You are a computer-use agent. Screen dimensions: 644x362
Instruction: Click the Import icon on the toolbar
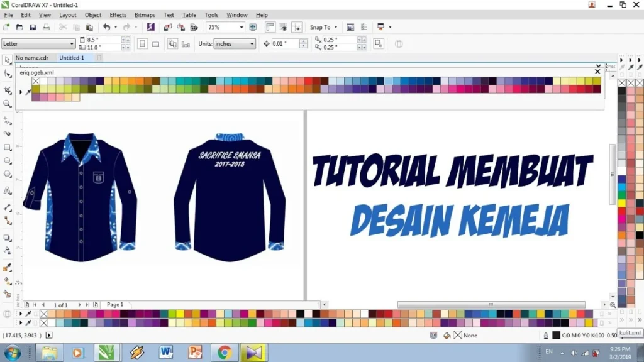167,27
